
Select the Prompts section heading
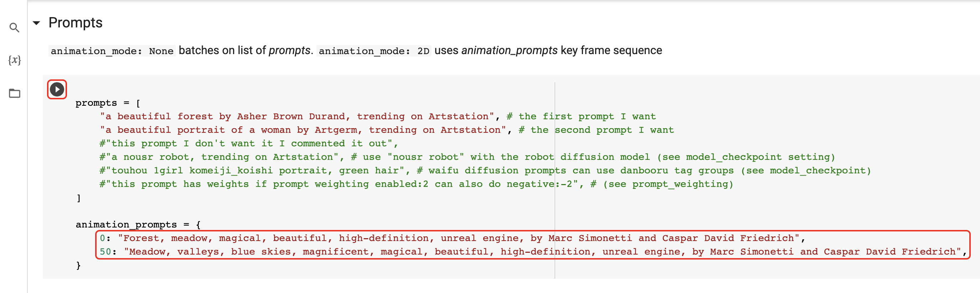pyautogui.click(x=75, y=23)
